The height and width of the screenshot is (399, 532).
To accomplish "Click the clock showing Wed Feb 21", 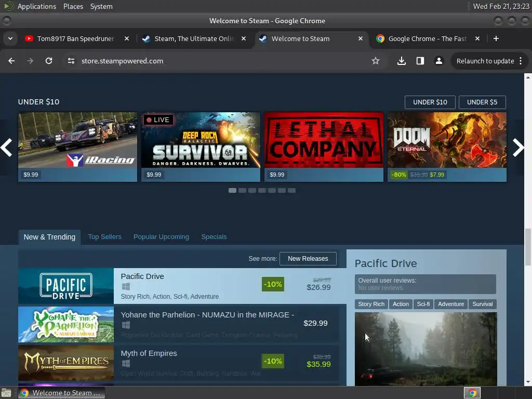I will 501,6.
